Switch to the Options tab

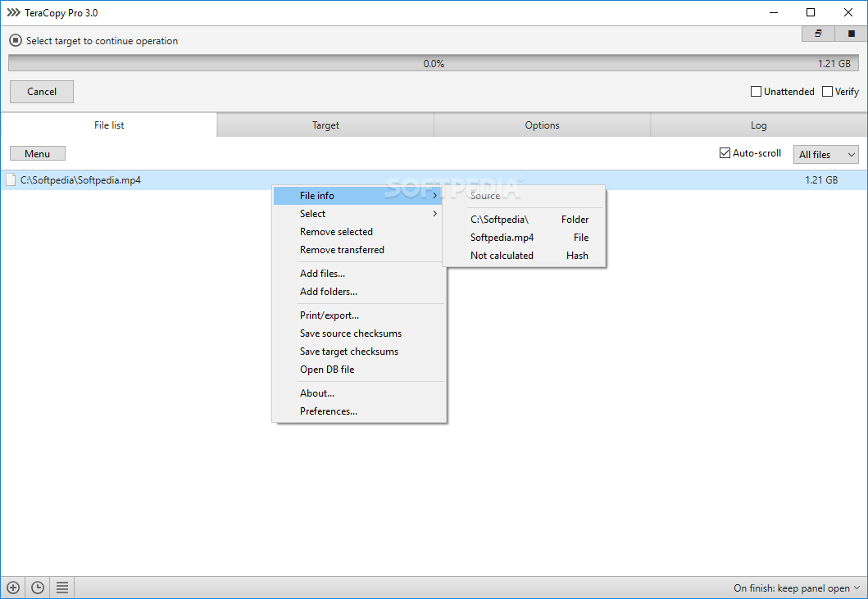[542, 125]
